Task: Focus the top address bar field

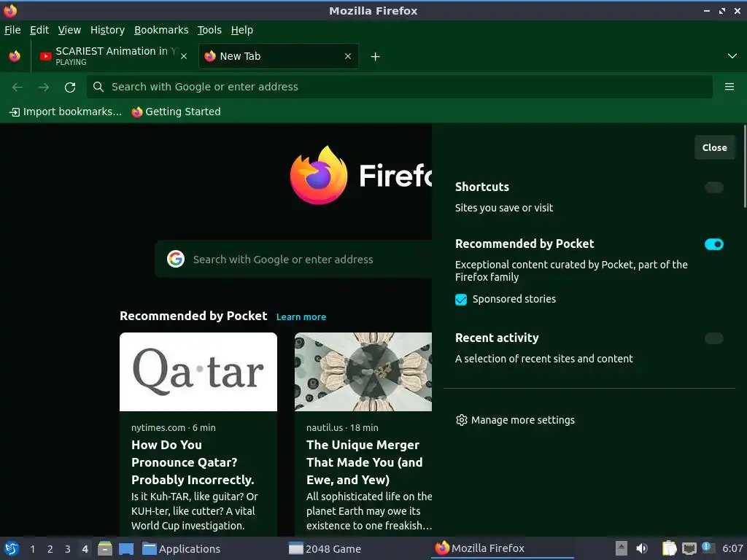Action: tap(400, 87)
